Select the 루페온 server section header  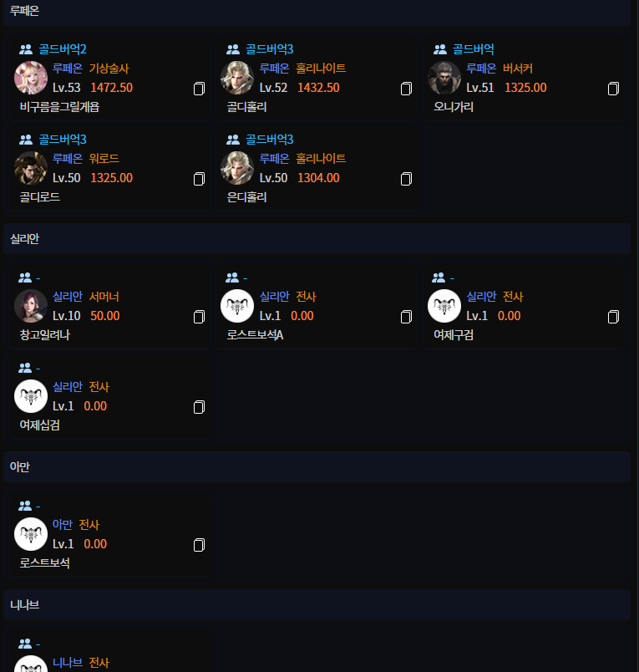(317, 12)
